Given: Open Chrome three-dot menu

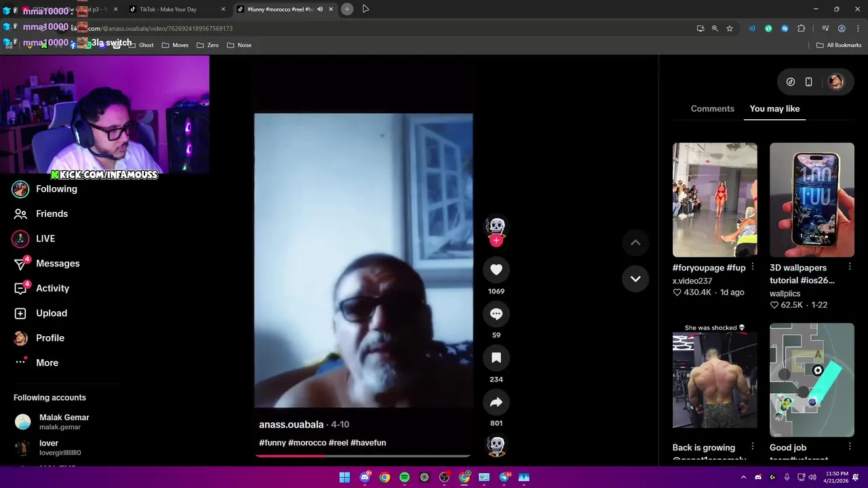Looking at the screenshot, I should 856,28.
